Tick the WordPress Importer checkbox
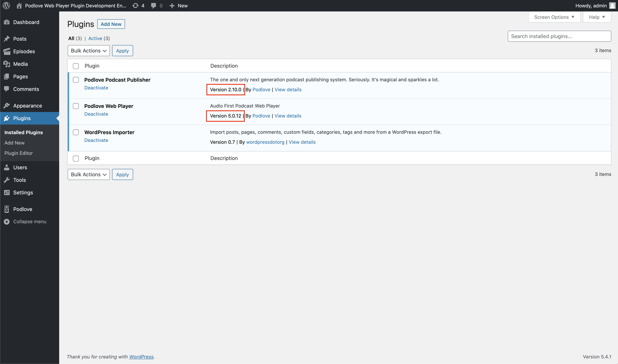618x364 pixels. point(76,132)
